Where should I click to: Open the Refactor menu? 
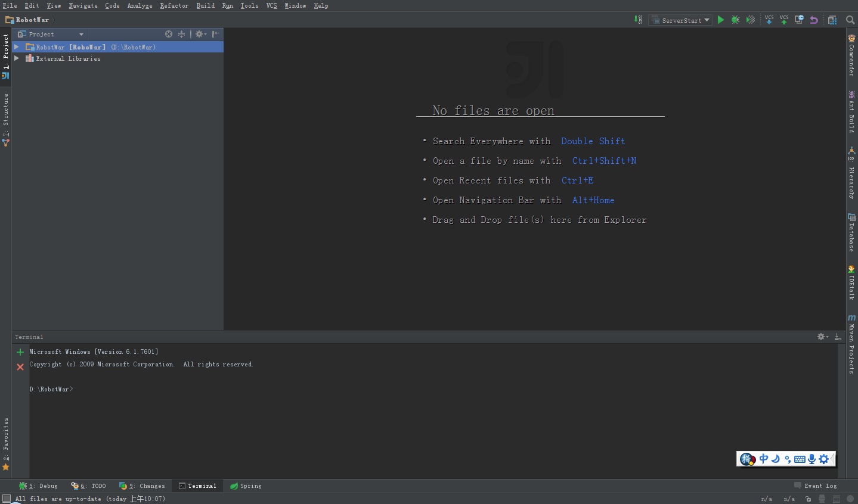click(174, 5)
